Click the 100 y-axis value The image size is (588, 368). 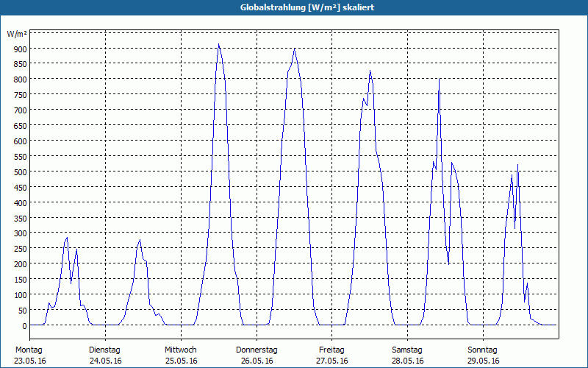pos(21,295)
